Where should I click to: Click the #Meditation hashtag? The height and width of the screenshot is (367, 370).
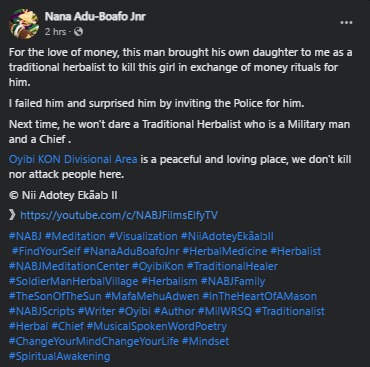pyautogui.click(x=75, y=236)
